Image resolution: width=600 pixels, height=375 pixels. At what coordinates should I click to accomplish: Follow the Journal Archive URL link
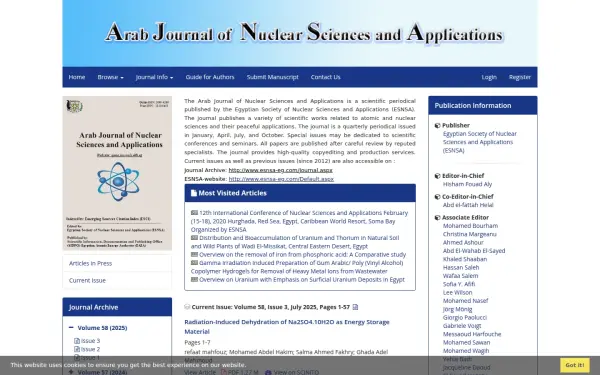280,170
